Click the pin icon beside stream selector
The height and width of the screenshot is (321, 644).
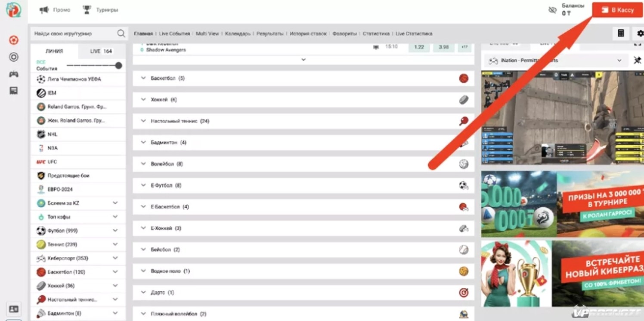click(x=637, y=61)
